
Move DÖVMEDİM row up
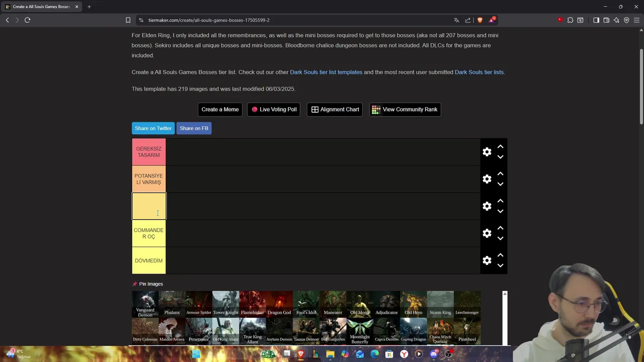point(500,255)
